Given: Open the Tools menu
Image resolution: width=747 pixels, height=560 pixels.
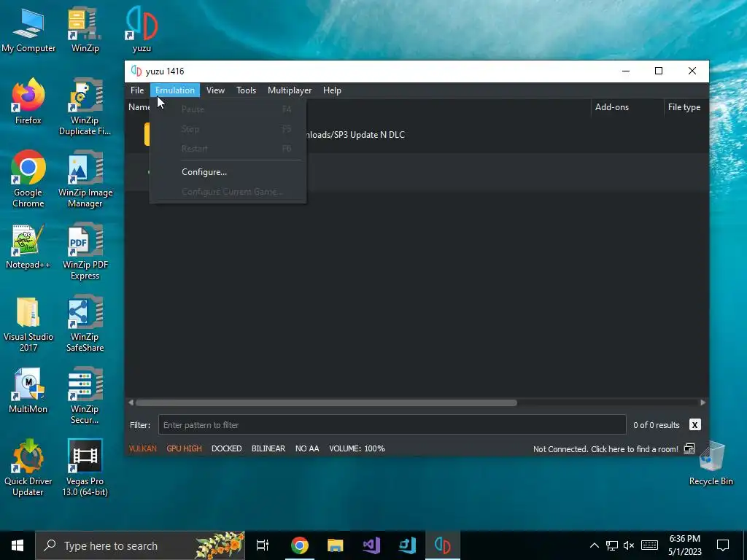Looking at the screenshot, I should click(246, 90).
